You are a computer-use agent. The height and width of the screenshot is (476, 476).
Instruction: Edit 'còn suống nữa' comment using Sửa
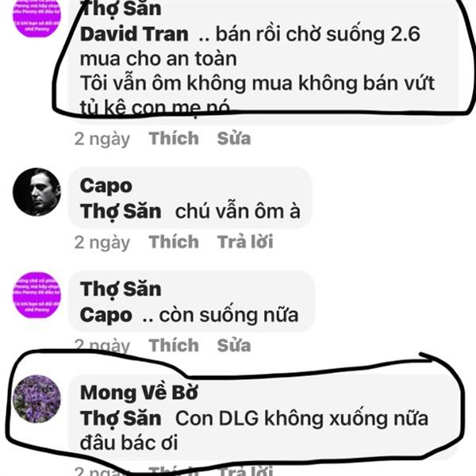[x=234, y=345]
